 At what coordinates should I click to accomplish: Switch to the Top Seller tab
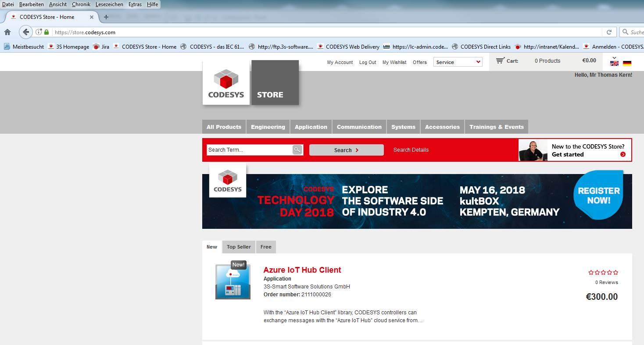pyautogui.click(x=239, y=247)
